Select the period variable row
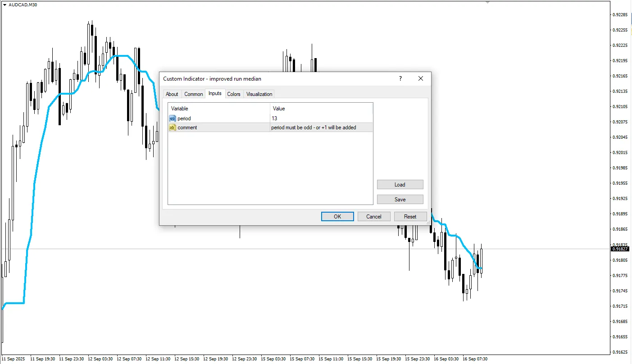Image resolution: width=632 pixels, height=364 pixels. [270, 118]
